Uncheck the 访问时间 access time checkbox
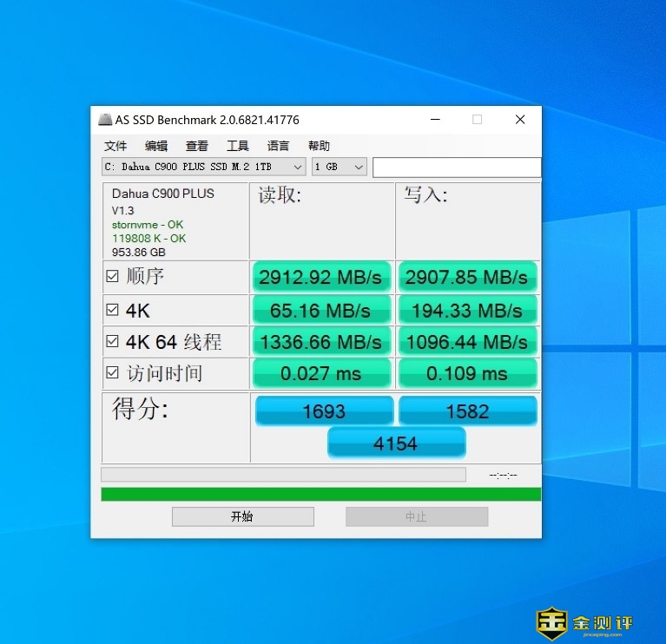This screenshot has width=666, height=644. 112,373
